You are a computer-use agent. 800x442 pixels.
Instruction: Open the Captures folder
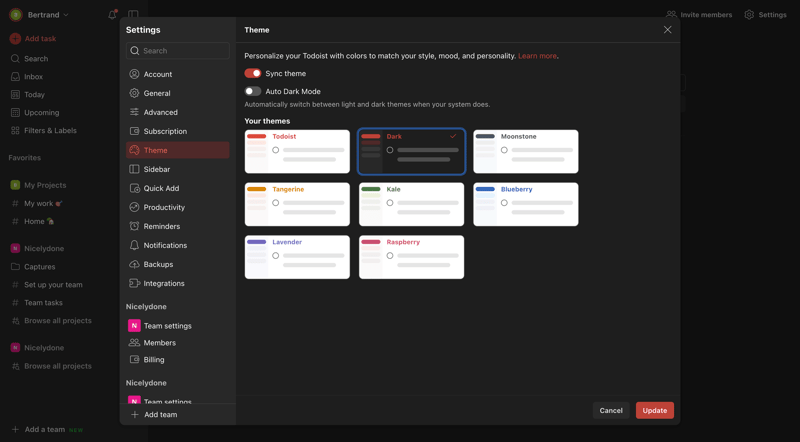39,266
